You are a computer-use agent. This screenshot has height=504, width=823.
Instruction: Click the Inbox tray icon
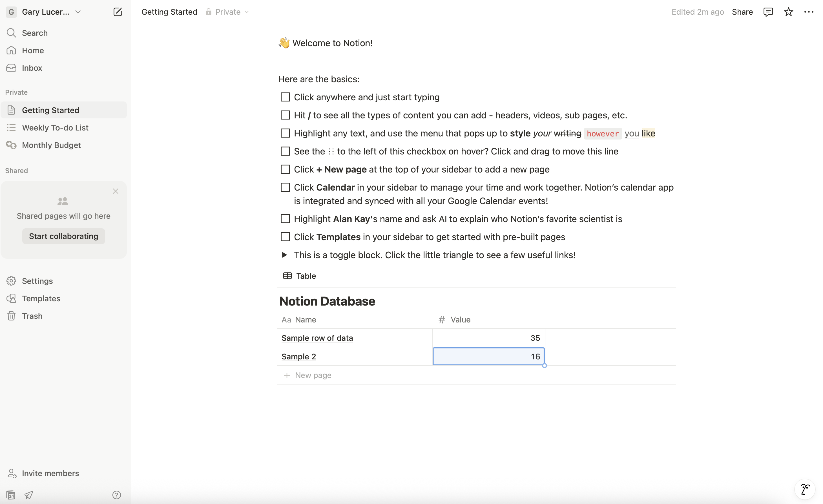[x=11, y=68]
